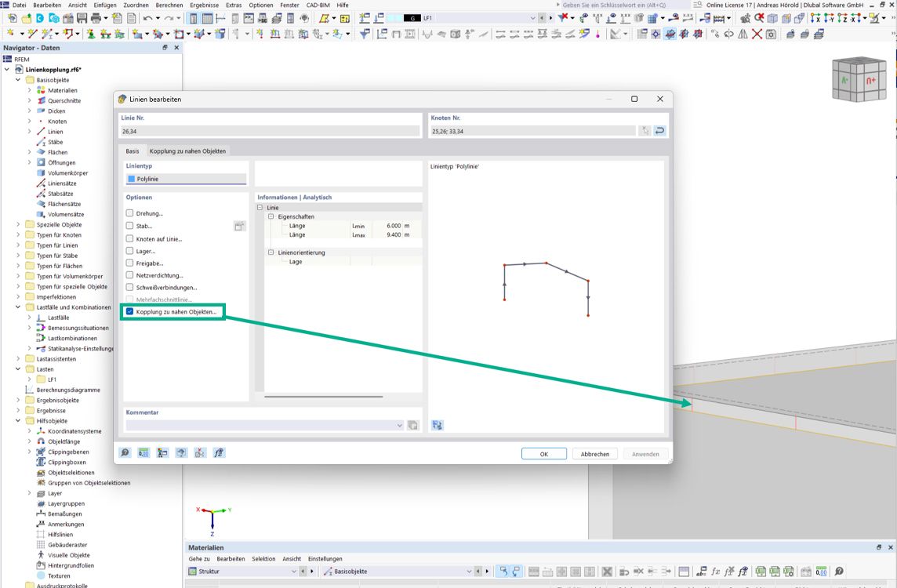Click the Z-axis view direction icon
The height and width of the screenshot is (588, 897).
pyautogui.click(x=842, y=18)
